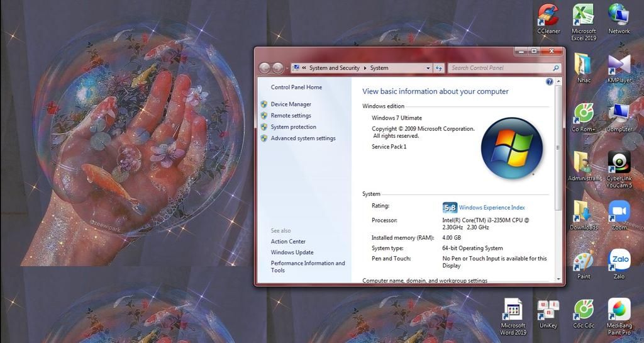The image size is (644, 343).
Task: Expand the arrow after System and Security
Action: point(365,68)
